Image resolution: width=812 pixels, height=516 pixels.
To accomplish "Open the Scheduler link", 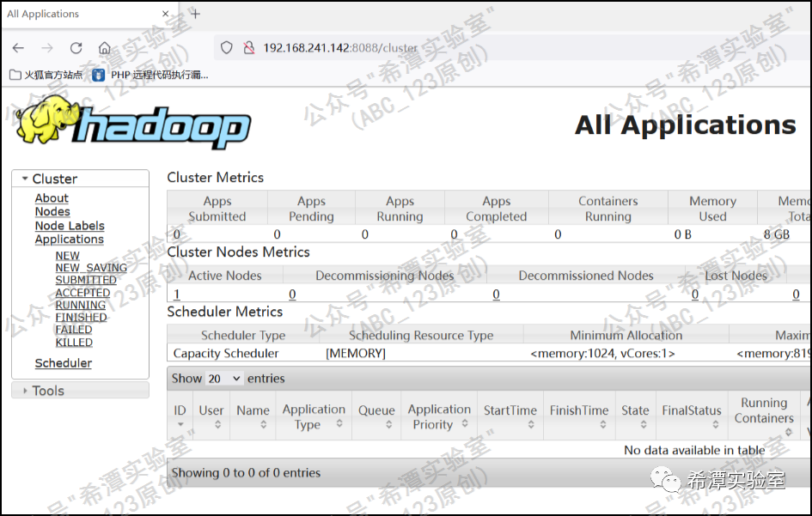I will [x=64, y=363].
